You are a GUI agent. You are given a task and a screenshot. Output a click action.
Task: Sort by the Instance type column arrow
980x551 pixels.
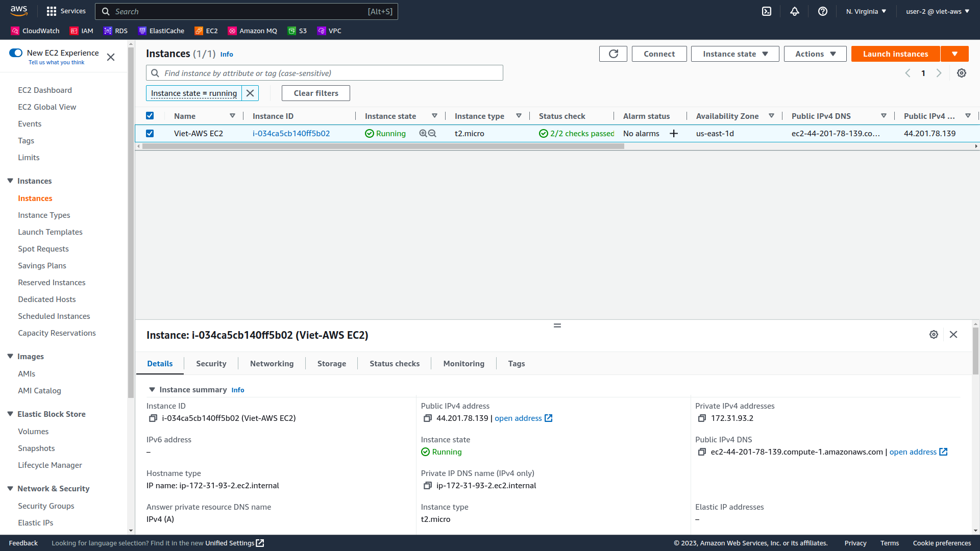click(x=519, y=116)
